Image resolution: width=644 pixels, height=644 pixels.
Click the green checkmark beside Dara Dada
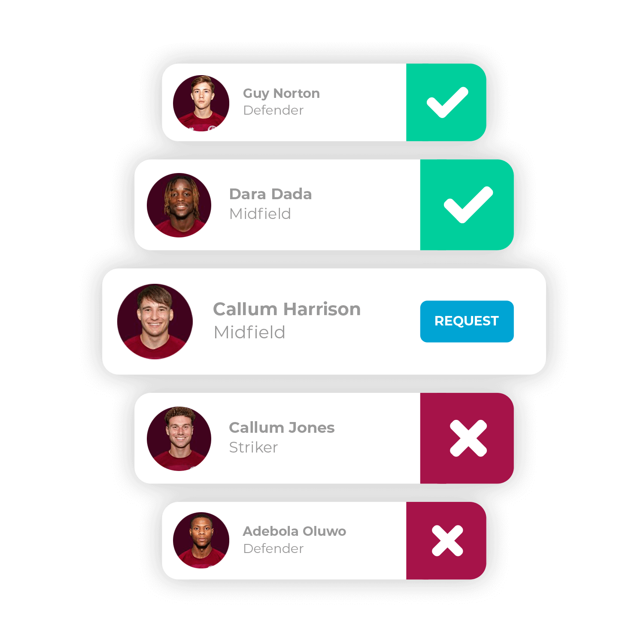tap(467, 205)
